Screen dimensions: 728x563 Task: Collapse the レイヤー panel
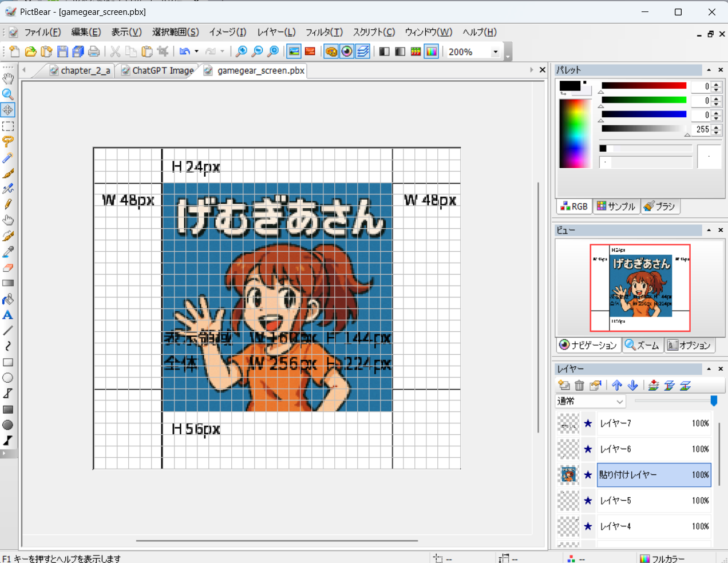[x=709, y=369]
